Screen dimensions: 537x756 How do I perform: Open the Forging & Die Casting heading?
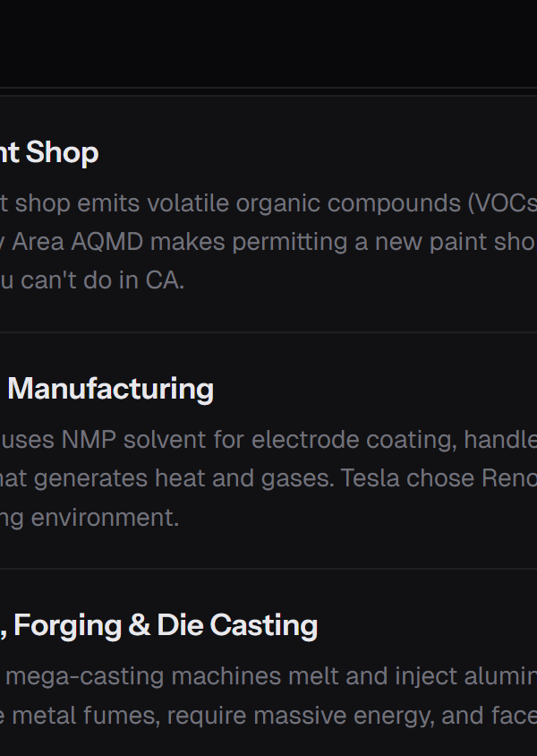click(166, 625)
